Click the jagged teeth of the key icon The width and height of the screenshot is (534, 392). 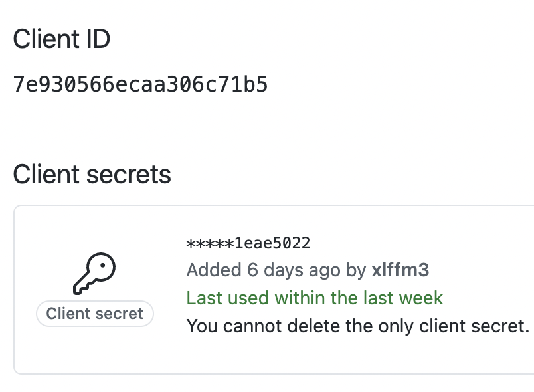[82, 288]
